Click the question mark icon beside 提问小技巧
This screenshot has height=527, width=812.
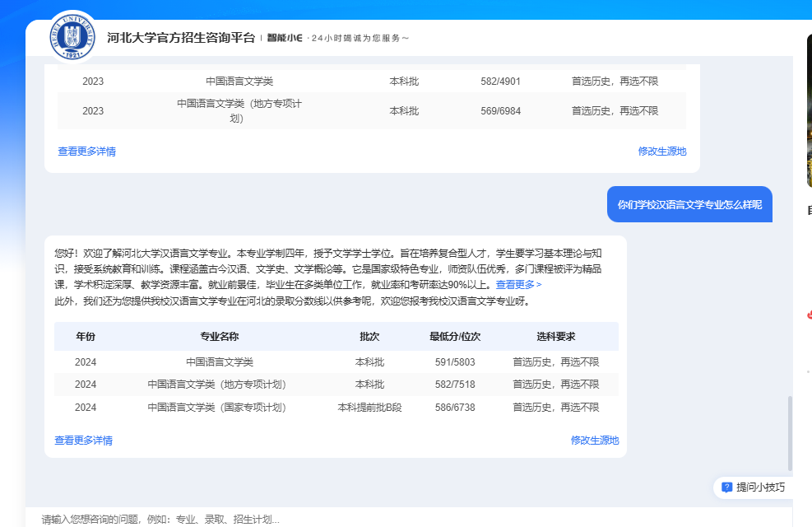pos(726,487)
